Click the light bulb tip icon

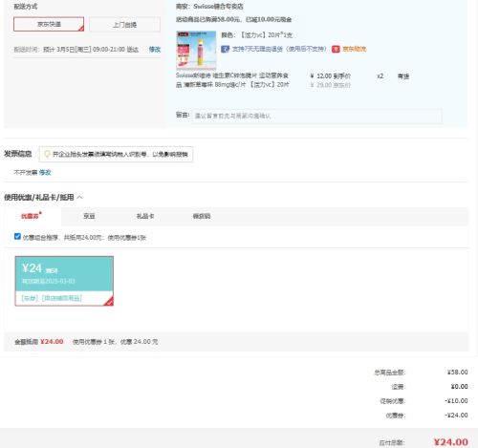[x=47, y=154]
